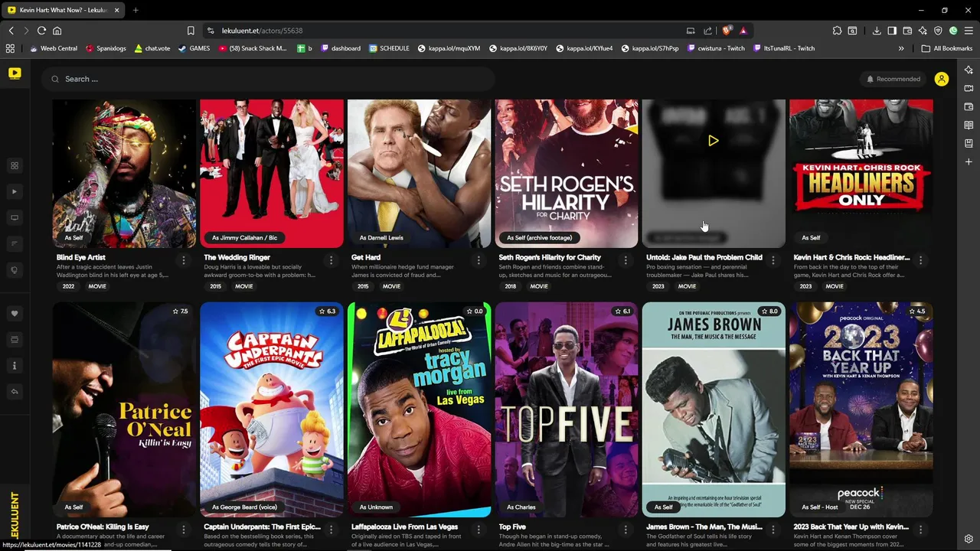Open options menu for 2023 Back That Year Up
Screen dimensions: 980x551
pos(920,530)
